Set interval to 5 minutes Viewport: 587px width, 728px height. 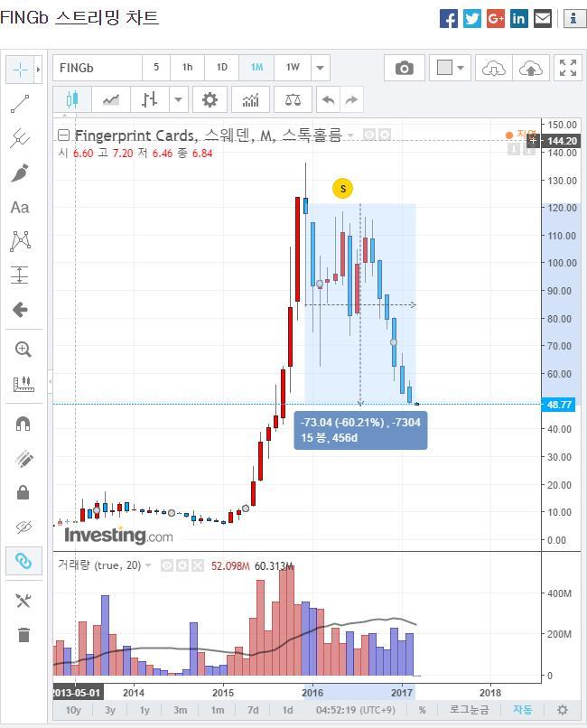156,68
